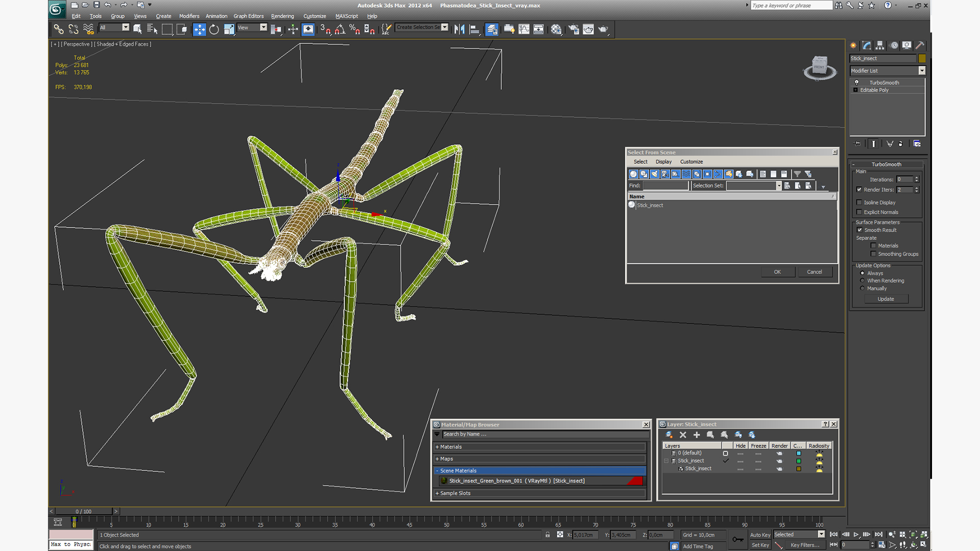Enable the Isoline Display checkbox

[860, 203]
